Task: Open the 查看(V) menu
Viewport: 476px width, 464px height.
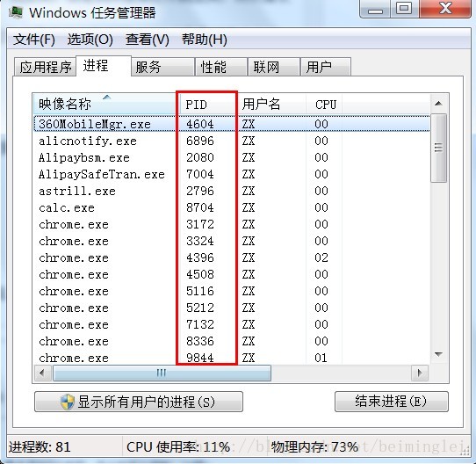Action: [x=148, y=40]
